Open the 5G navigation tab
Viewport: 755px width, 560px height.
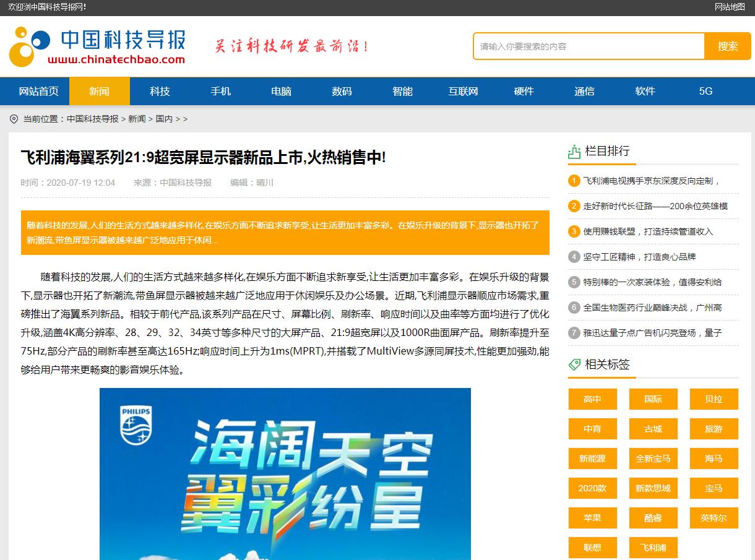[x=706, y=92]
